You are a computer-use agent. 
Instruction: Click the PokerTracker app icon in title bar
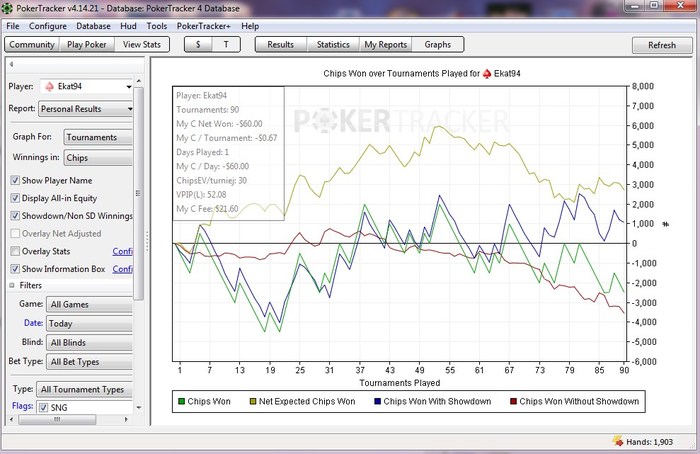click(x=7, y=8)
